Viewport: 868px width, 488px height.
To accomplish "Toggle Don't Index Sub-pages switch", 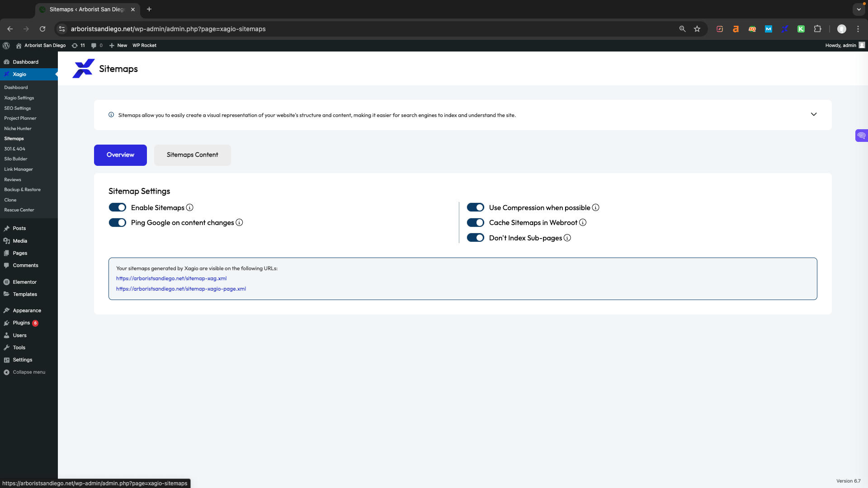I will click(x=476, y=238).
